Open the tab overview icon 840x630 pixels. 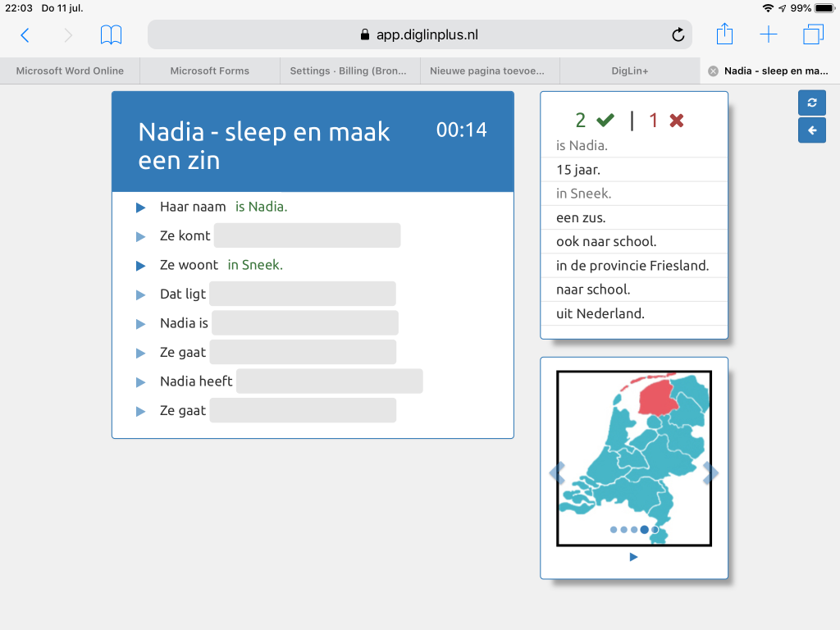pos(813,34)
